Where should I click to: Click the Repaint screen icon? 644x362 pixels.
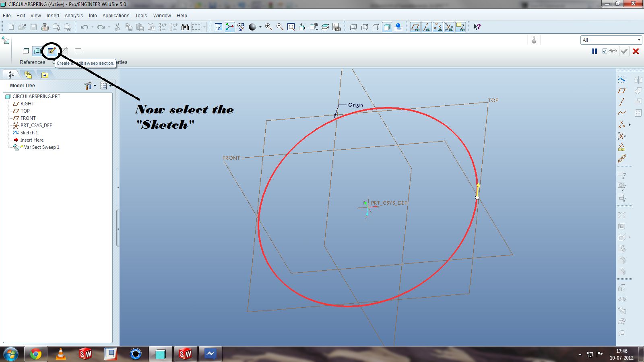point(219,27)
